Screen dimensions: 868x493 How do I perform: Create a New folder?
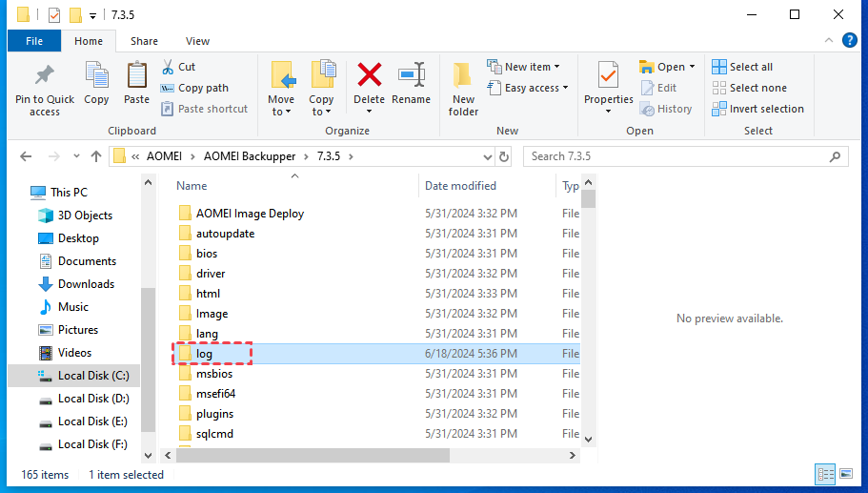point(463,89)
